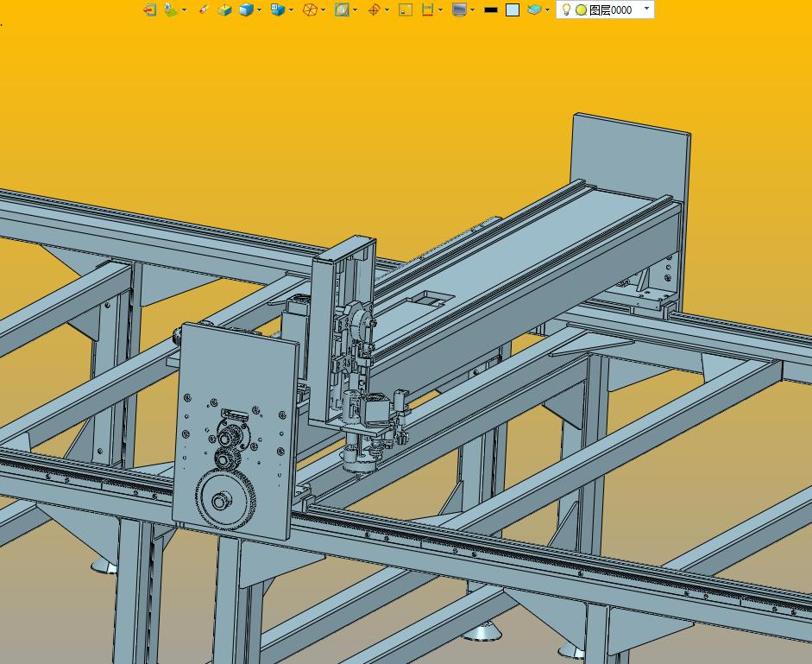812x664 pixels.
Task: Expand the wireframe display mode dropdown arrow
Action: tap(323, 9)
